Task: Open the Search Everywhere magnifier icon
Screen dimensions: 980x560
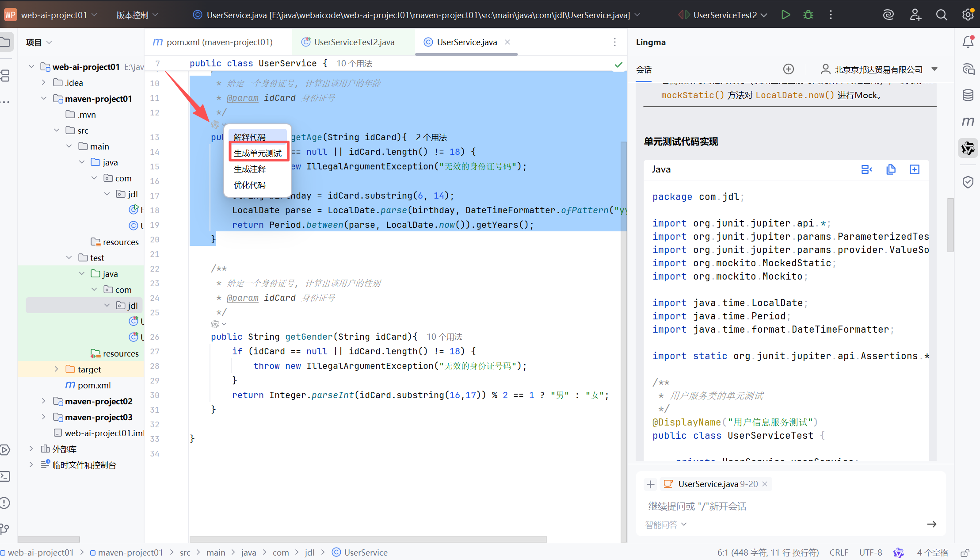Action: tap(941, 15)
